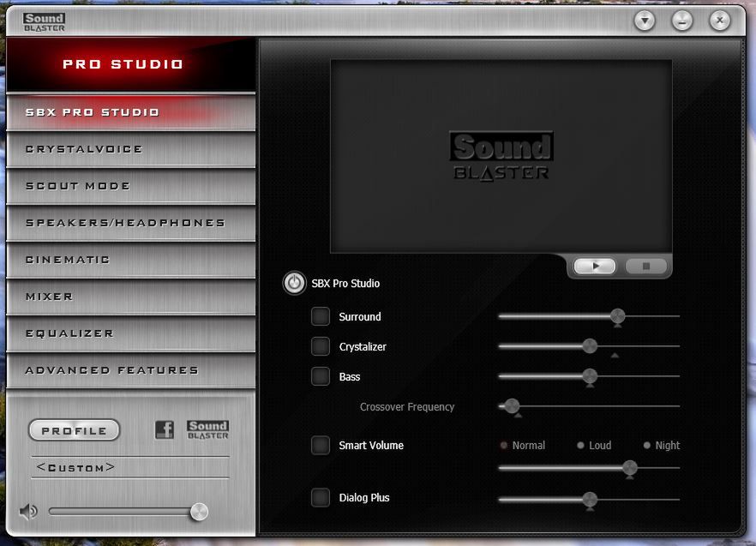The height and width of the screenshot is (546, 756).
Task: Click the master volume slider knob
Action: coord(199,512)
